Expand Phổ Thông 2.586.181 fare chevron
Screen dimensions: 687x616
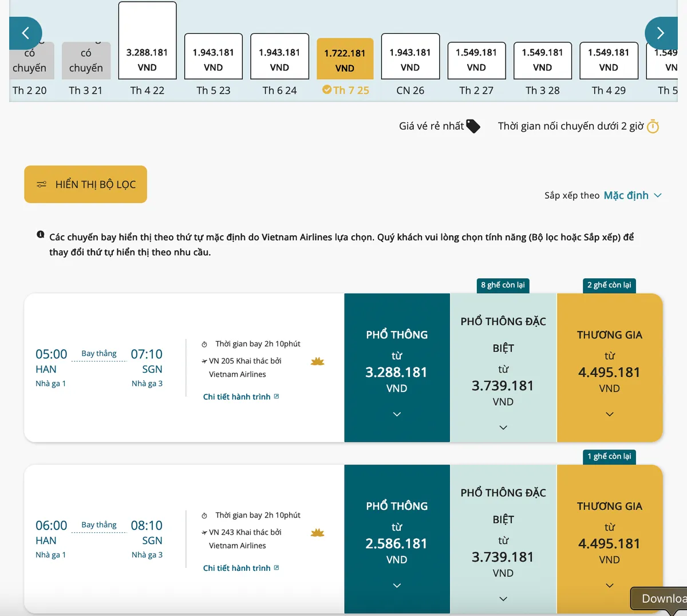tap(397, 585)
